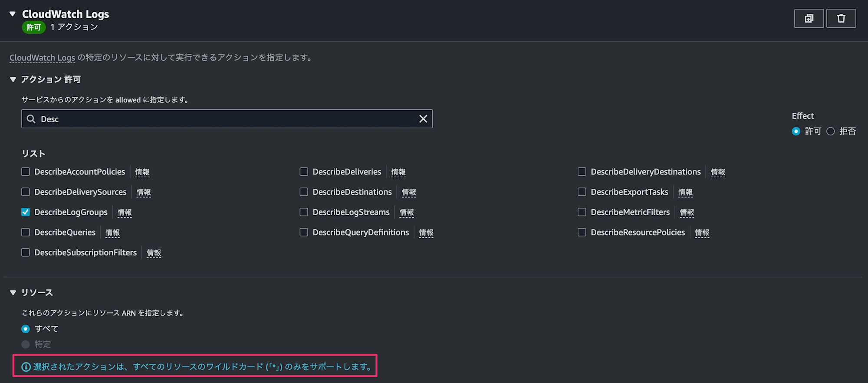
Task: Check DescribeLogStreams checkbox
Action: pos(304,212)
